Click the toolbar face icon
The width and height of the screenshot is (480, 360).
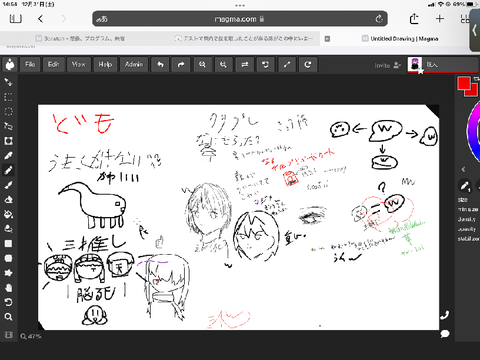(x=265, y=64)
